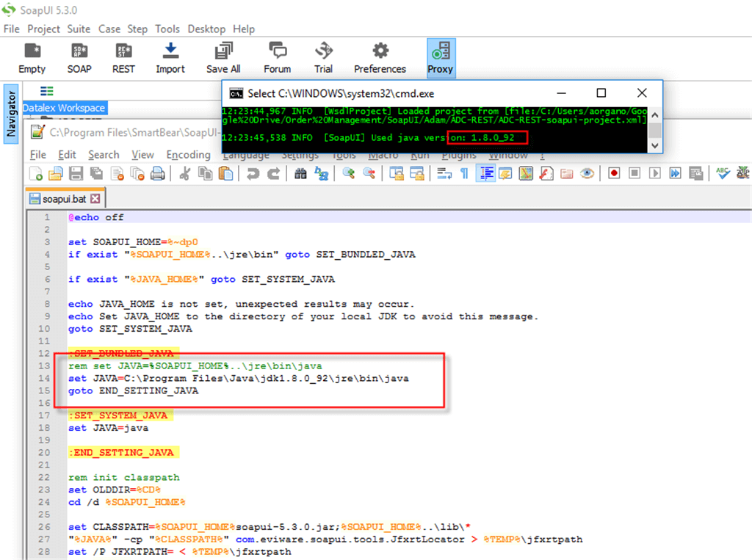Run macro multiple times icon
Image resolution: width=752 pixels, height=560 pixels.
coord(676,173)
